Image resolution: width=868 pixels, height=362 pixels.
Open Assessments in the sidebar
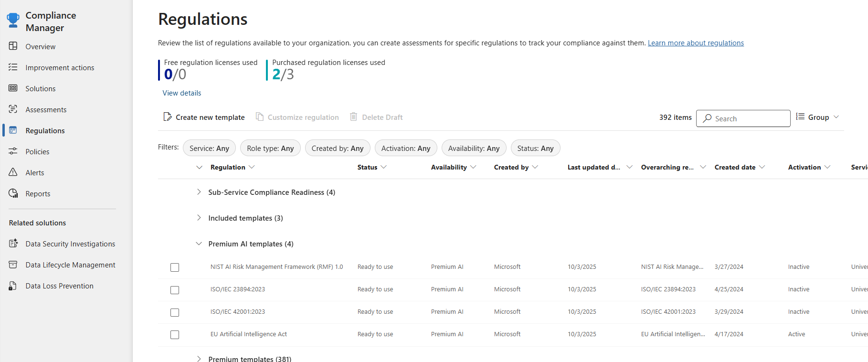pos(46,109)
